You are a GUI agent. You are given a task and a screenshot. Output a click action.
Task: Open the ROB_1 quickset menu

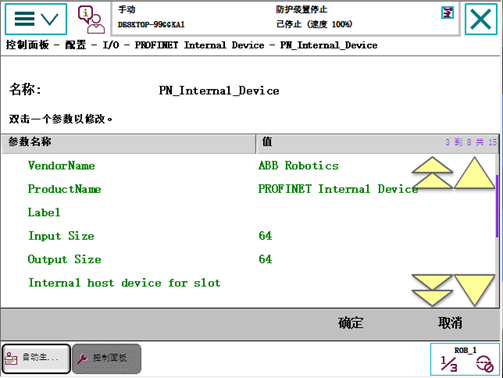tap(465, 360)
